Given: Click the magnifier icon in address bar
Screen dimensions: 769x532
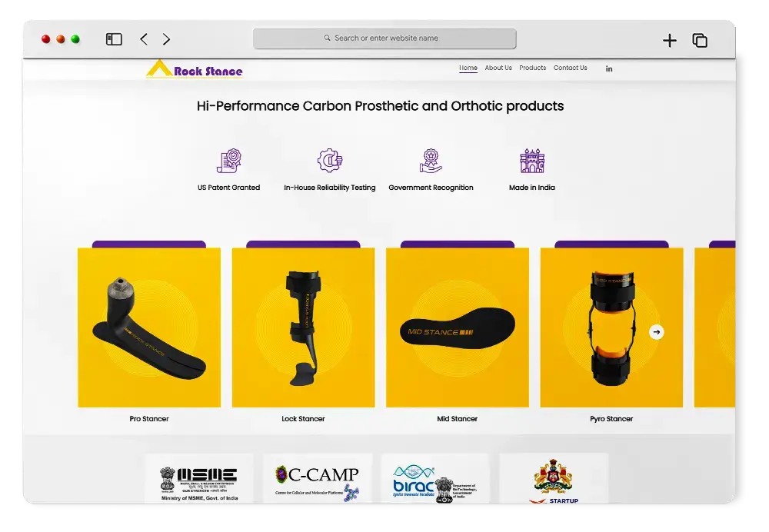Looking at the screenshot, I should pos(327,38).
